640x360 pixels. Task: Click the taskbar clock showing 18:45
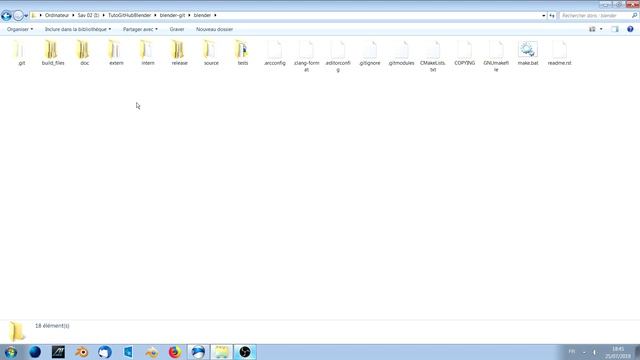tap(618, 352)
